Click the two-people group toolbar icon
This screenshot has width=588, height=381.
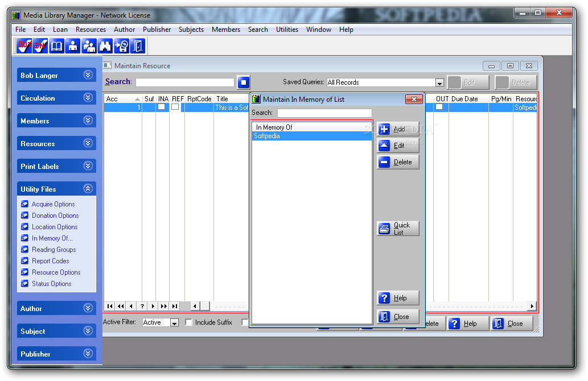tap(89, 46)
